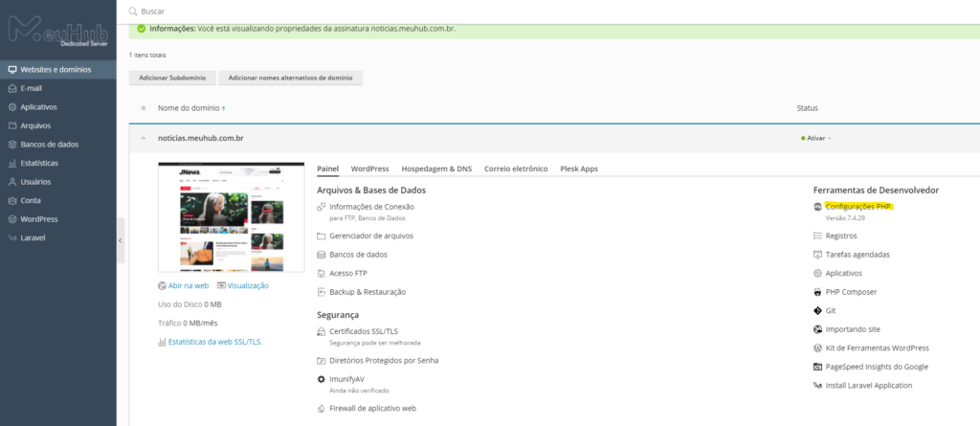Click the Aplicativos gear icon under Ferramentas
This screenshot has width=980, height=426.
[x=817, y=274]
